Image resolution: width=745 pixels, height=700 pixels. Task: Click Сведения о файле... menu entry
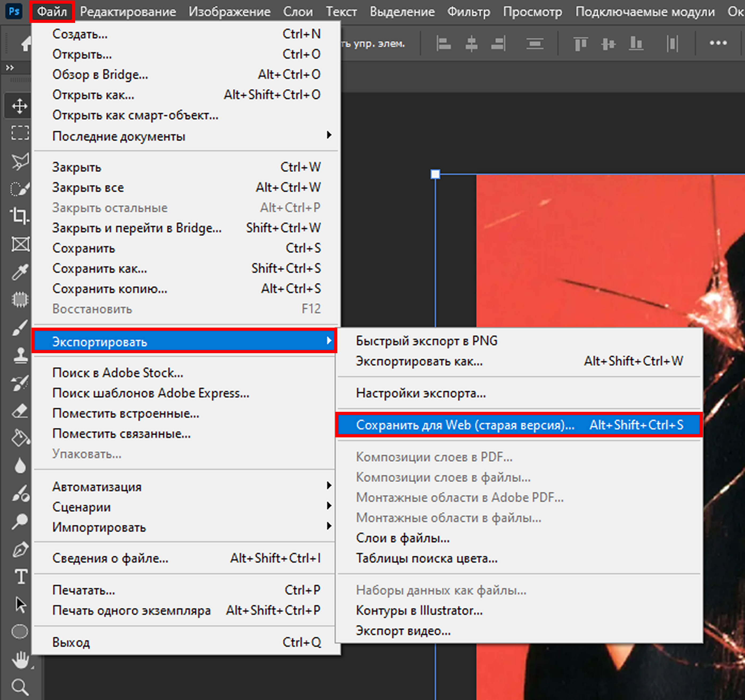[x=184, y=558]
